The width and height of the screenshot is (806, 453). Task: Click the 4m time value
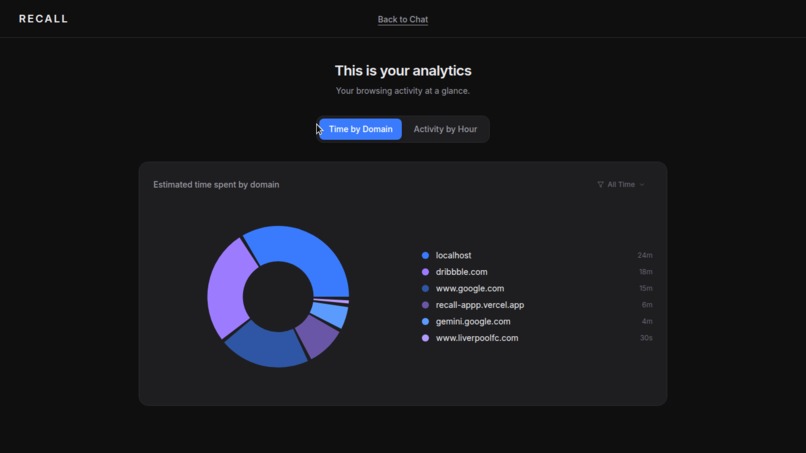(647, 321)
